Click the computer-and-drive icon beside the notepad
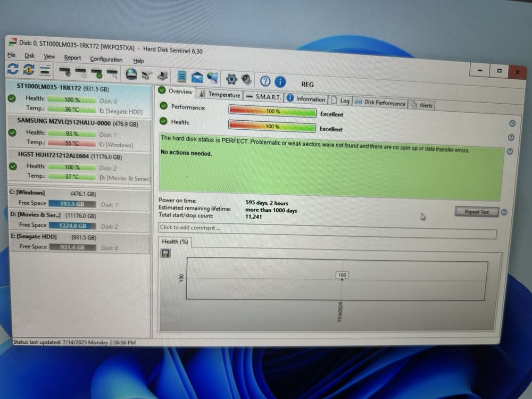Viewport: 532px width, 399px height. click(x=162, y=76)
